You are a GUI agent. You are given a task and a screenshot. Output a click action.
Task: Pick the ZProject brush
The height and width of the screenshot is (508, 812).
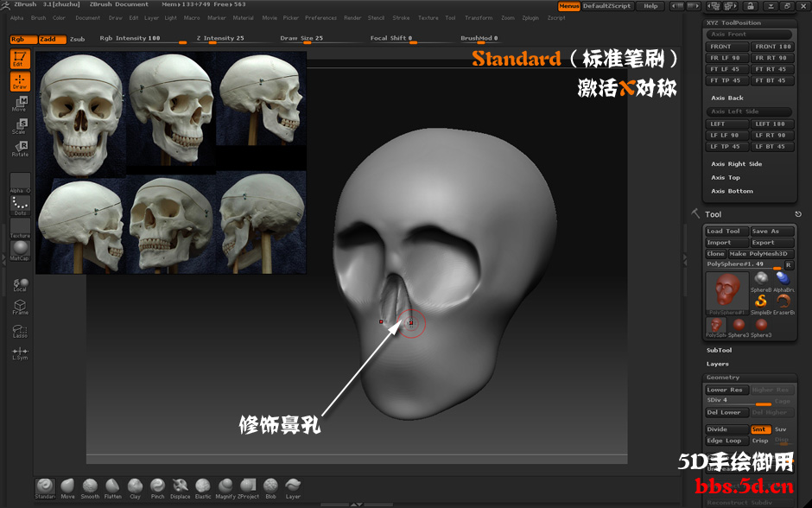[248, 488]
